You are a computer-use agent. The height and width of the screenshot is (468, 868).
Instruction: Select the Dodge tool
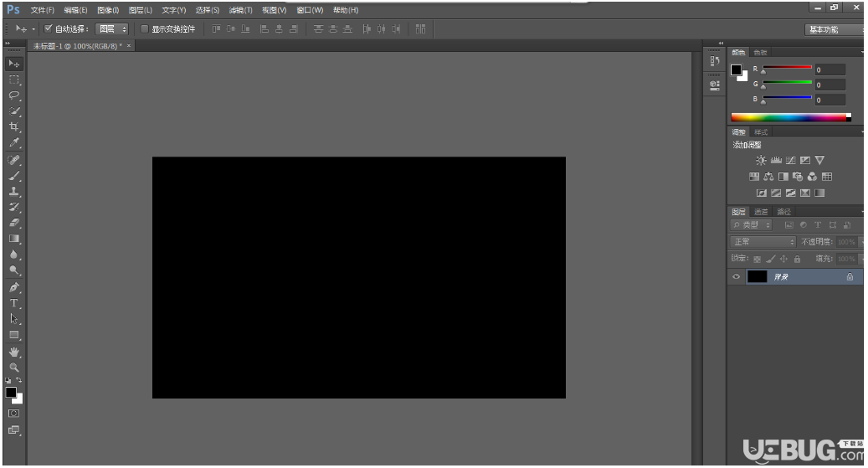point(14,270)
